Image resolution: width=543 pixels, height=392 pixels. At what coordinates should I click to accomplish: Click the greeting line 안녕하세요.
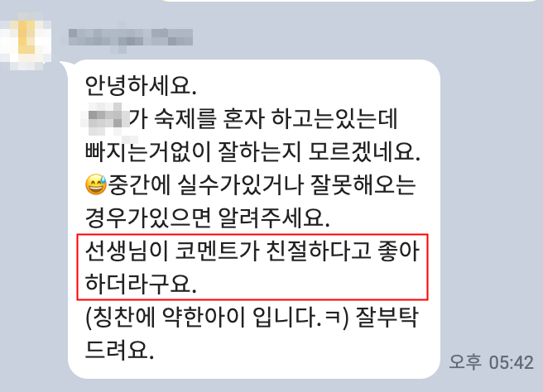tap(141, 85)
